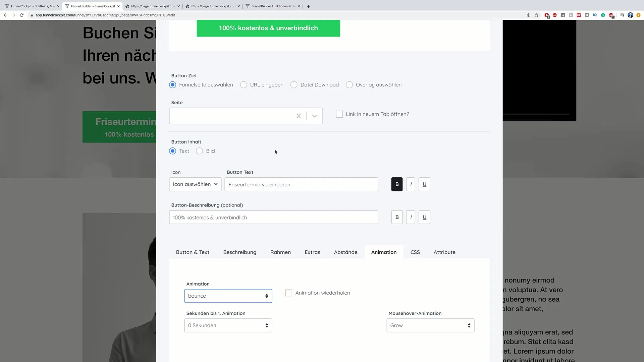Click the Bold icon for Button-Beschreibung
644x362 pixels.
click(397, 217)
